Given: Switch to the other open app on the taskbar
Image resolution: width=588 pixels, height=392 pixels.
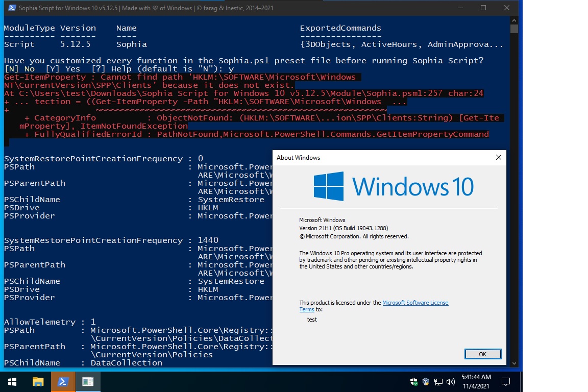Looking at the screenshot, I should click(87, 381).
